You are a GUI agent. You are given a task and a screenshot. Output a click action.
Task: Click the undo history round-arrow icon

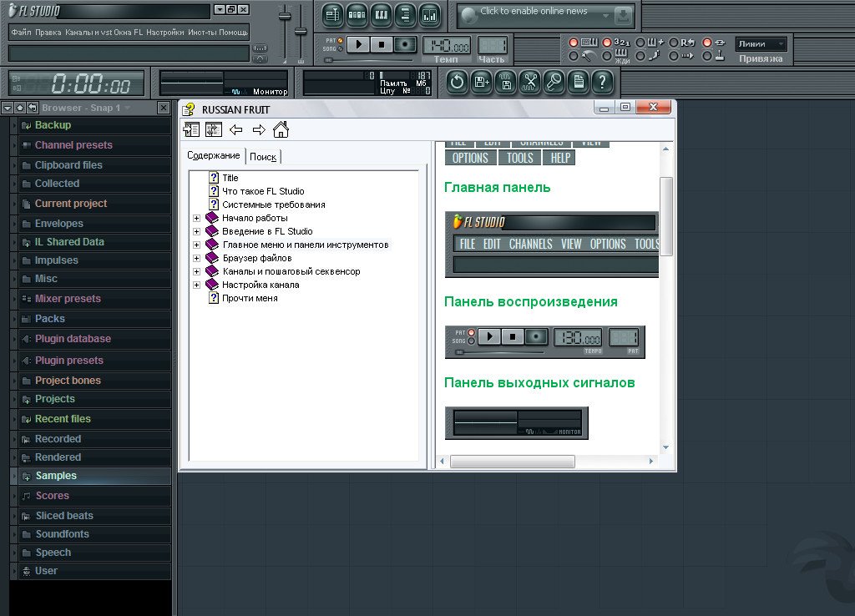point(457,82)
